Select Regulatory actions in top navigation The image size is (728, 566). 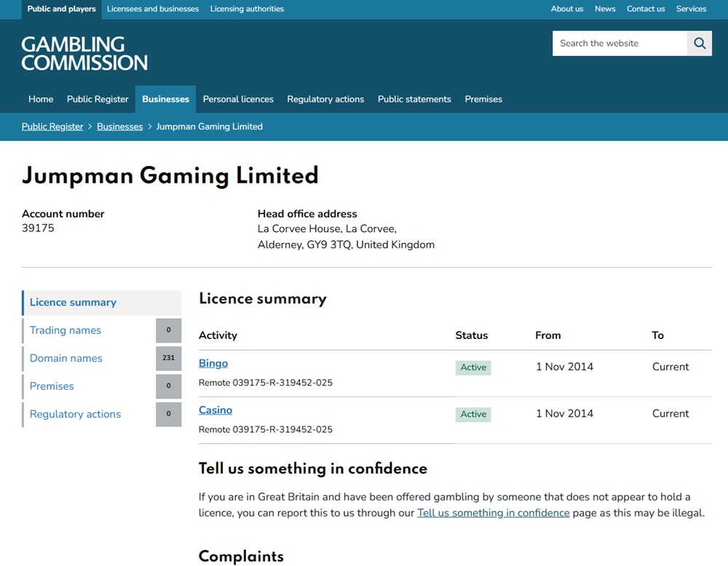click(325, 99)
